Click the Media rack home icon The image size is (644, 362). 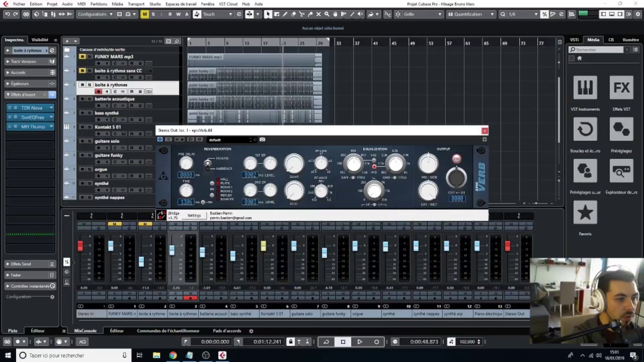point(579,58)
